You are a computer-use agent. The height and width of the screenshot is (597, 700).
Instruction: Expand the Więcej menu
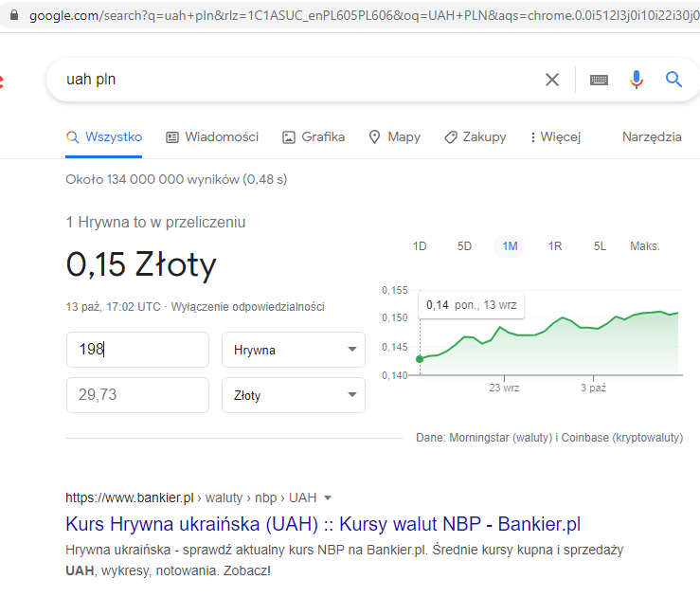pos(555,136)
